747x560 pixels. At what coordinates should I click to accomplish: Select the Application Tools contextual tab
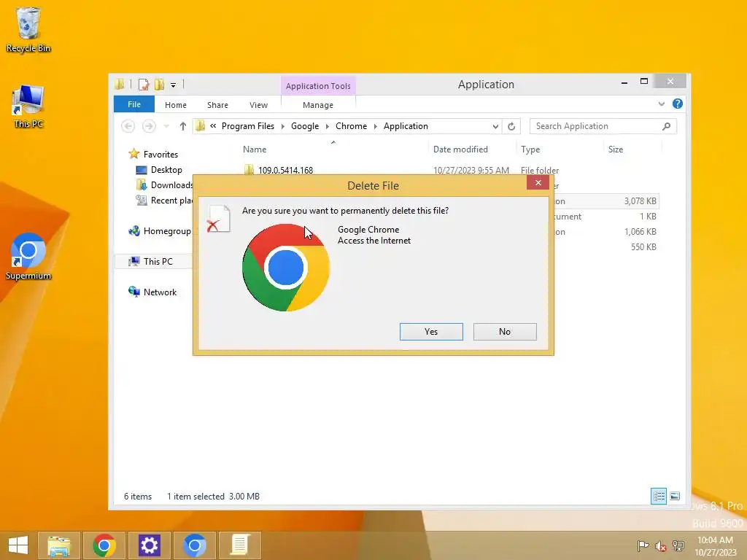(318, 86)
